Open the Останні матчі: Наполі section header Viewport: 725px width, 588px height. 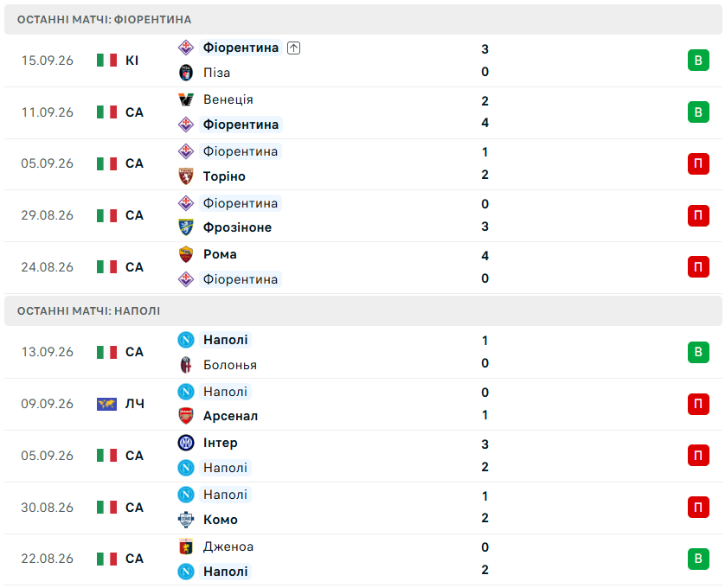pos(363,310)
